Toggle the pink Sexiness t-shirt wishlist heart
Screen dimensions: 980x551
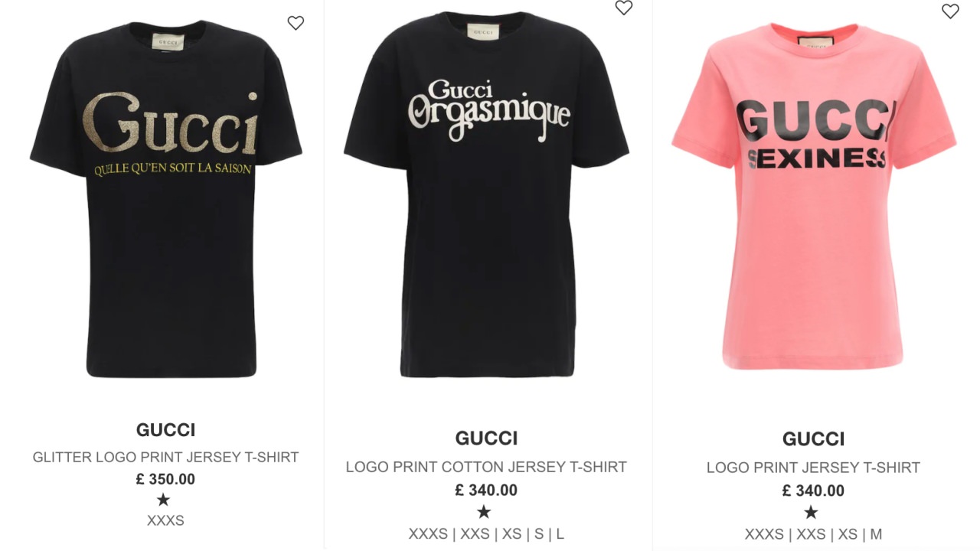pos(950,11)
